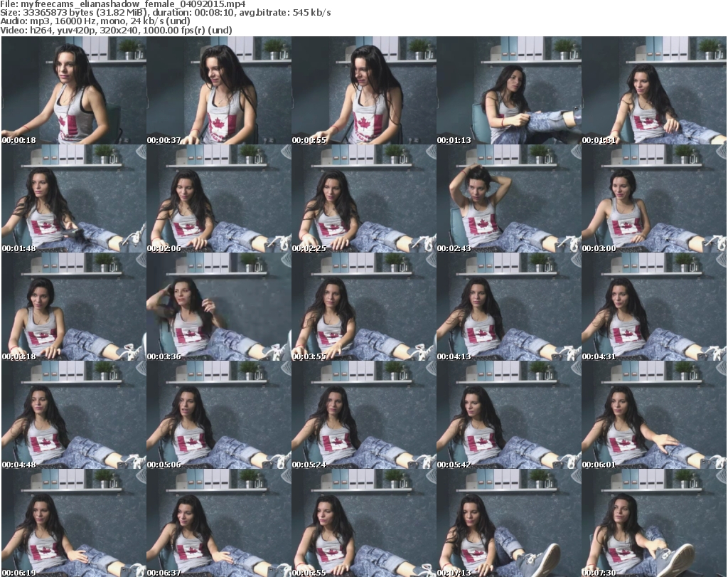728x577 pixels.
Task: Open the frame stamped 00:04:13
Action: (x=509, y=307)
